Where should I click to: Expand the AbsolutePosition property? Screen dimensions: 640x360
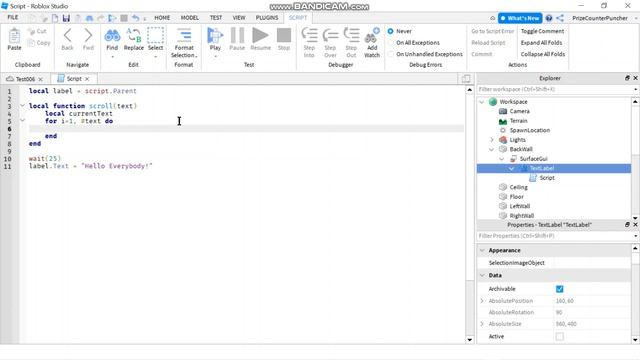[482, 301]
